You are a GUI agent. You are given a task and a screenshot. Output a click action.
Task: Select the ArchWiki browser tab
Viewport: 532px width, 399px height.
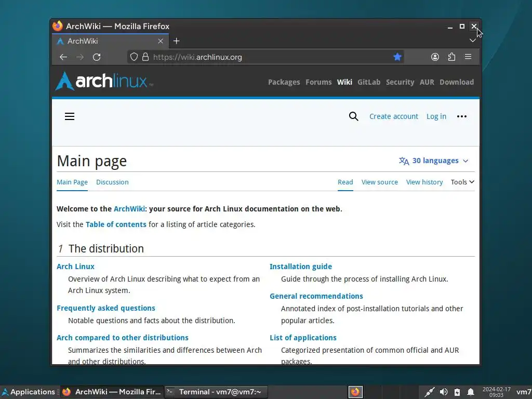110,41
